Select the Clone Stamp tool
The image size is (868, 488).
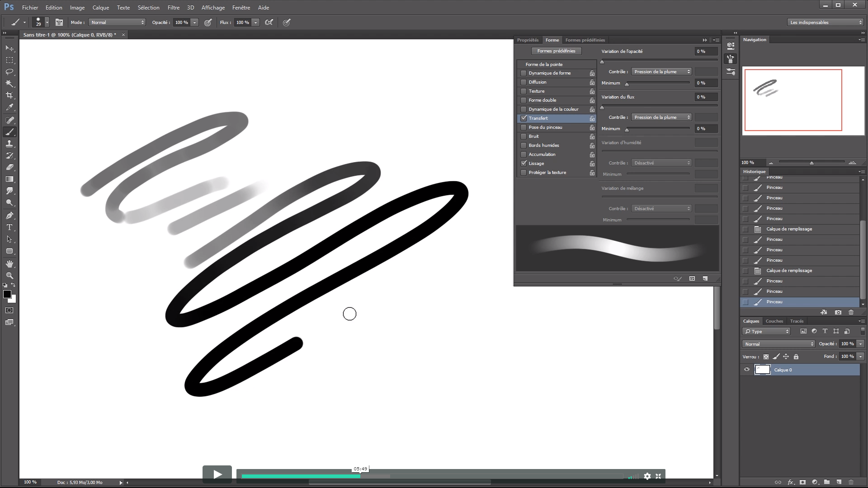coord(9,144)
